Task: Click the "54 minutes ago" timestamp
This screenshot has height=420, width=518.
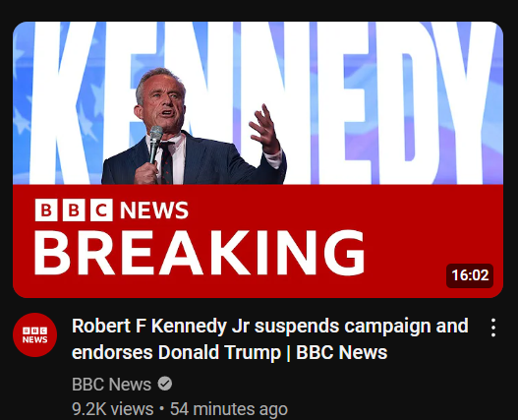Action: (x=229, y=409)
